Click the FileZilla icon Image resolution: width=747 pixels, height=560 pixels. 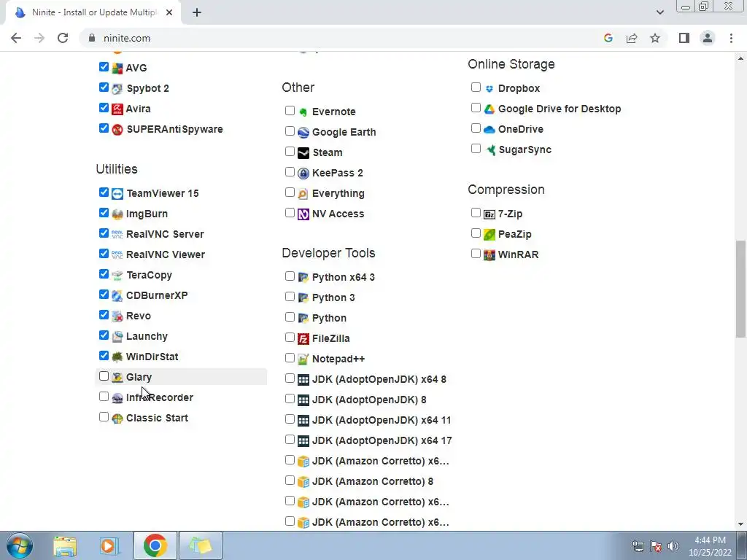pos(303,339)
